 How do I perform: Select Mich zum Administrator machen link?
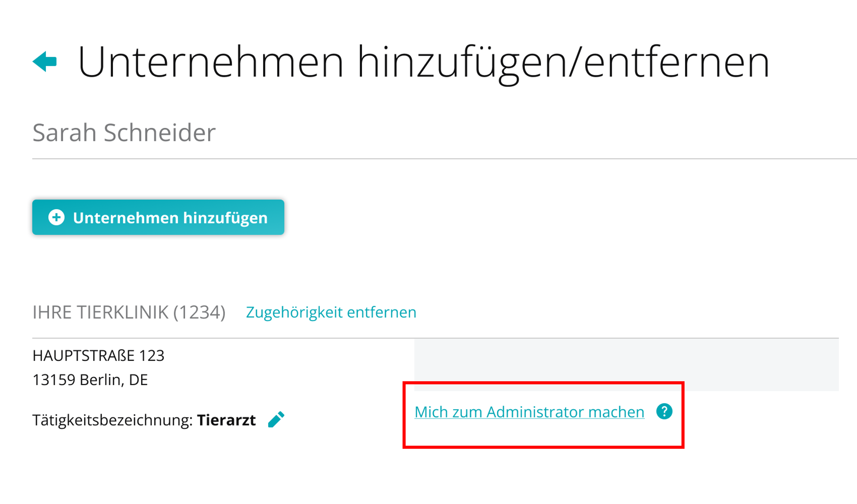tap(529, 412)
